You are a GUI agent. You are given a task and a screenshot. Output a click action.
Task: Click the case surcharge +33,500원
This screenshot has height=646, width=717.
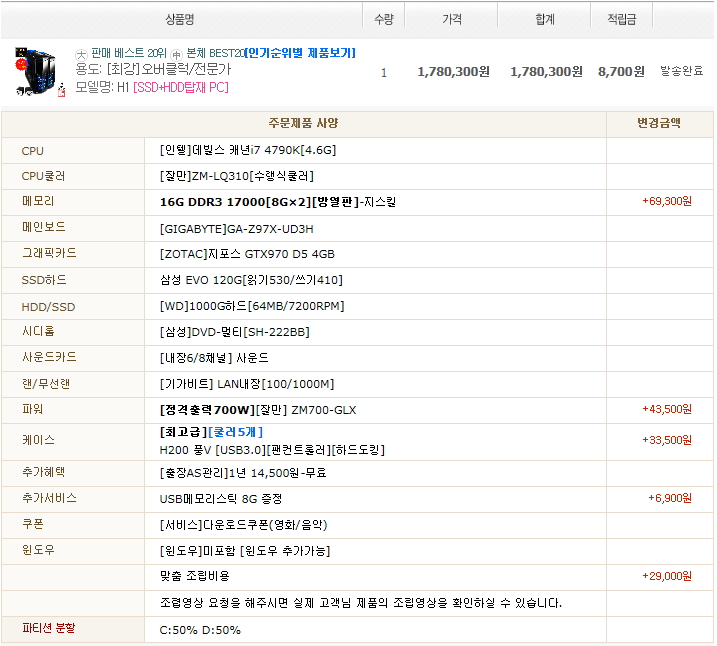(667, 440)
